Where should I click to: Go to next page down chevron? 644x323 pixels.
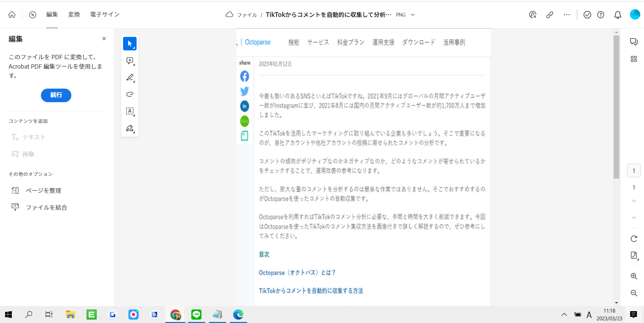tap(634, 217)
